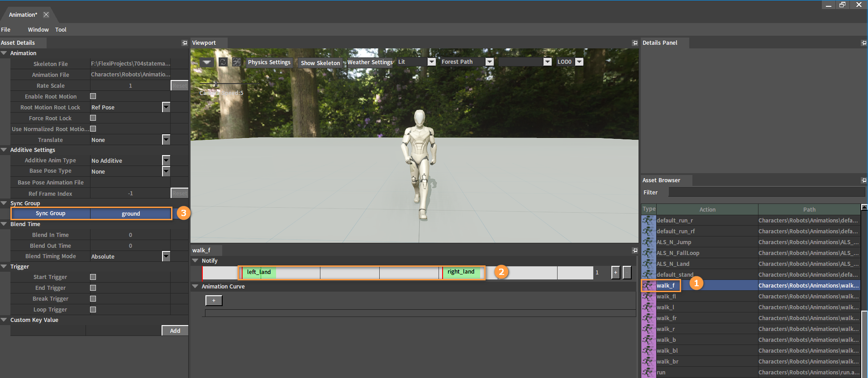This screenshot has width=868, height=378.
Task: Reset the Rate Scale value
Action: tap(179, 85)
